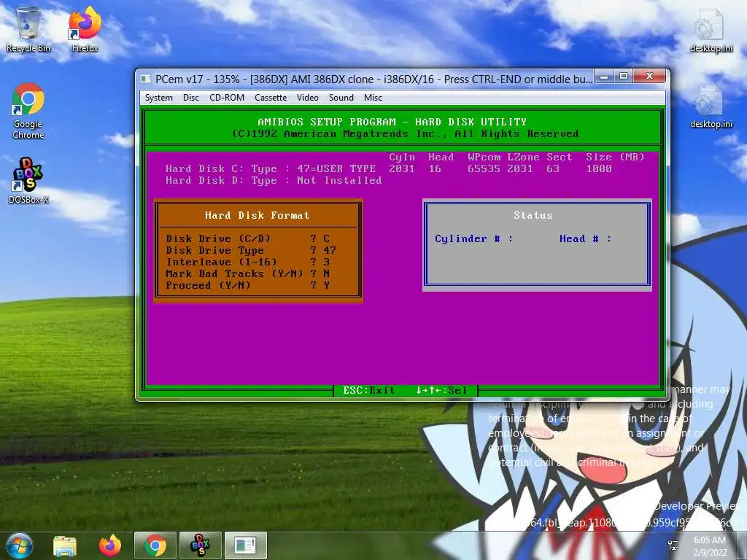Click the 'Status' panel heading
The image size is (747, 560).
(533, 215)
